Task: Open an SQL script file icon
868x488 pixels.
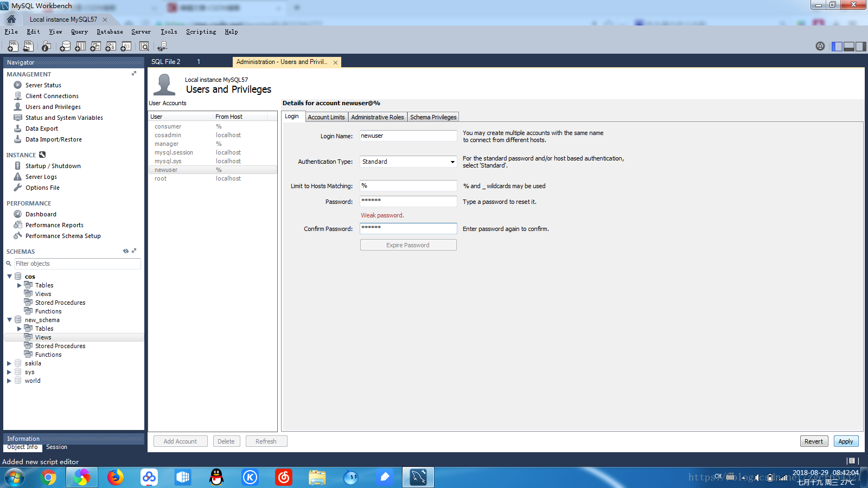Action: (x=28, y=47)
